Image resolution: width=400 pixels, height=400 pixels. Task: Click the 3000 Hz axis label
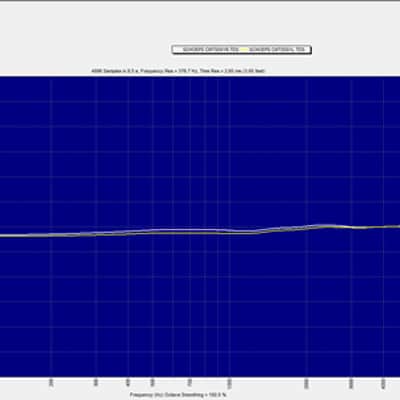352,383
